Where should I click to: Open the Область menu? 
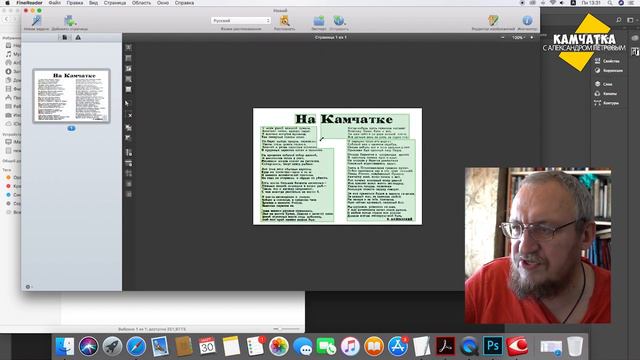[141, 3]
